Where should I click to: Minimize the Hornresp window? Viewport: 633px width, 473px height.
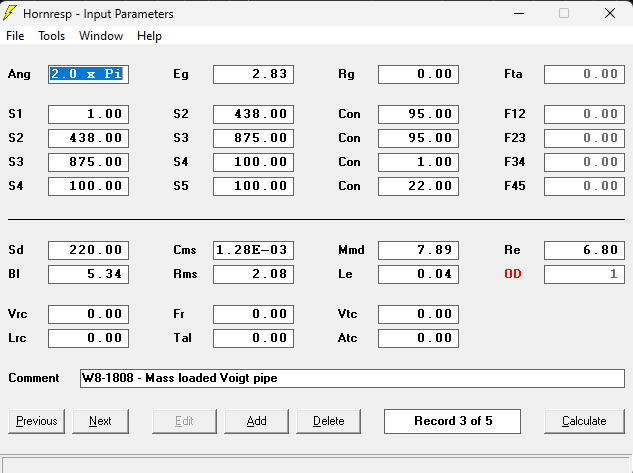pyautogui.click(x=519, y=13)
